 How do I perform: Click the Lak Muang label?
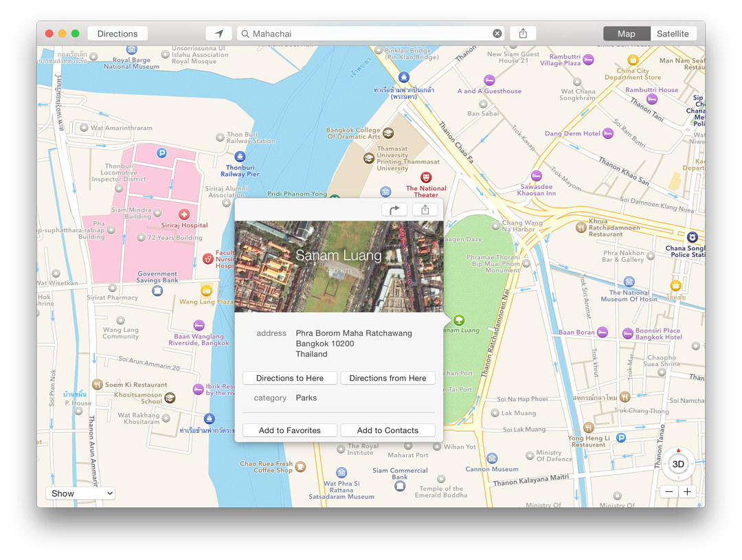point(519,413)
